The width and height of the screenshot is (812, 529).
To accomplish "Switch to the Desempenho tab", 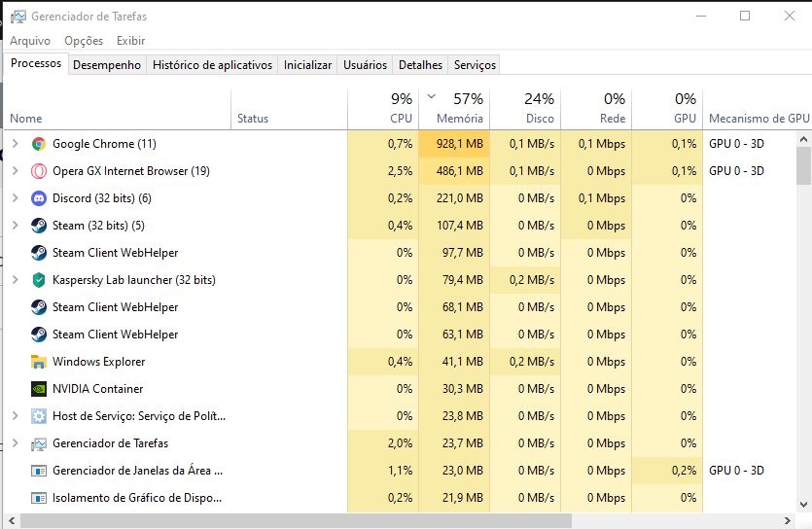I will pos(107,65).
